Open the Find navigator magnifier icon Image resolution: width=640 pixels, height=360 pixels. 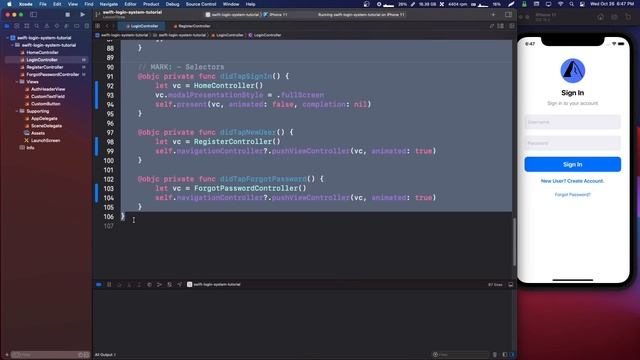pyautogui.click(x=37, y=26)
